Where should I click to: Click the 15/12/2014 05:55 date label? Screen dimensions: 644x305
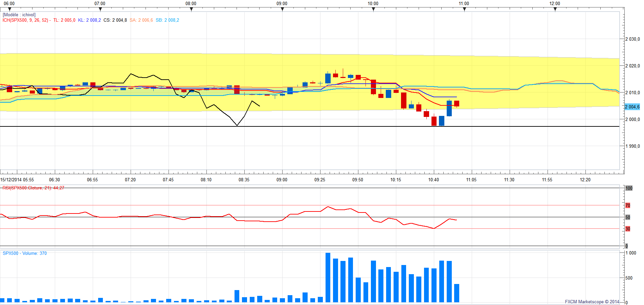(x=17, y=180)
